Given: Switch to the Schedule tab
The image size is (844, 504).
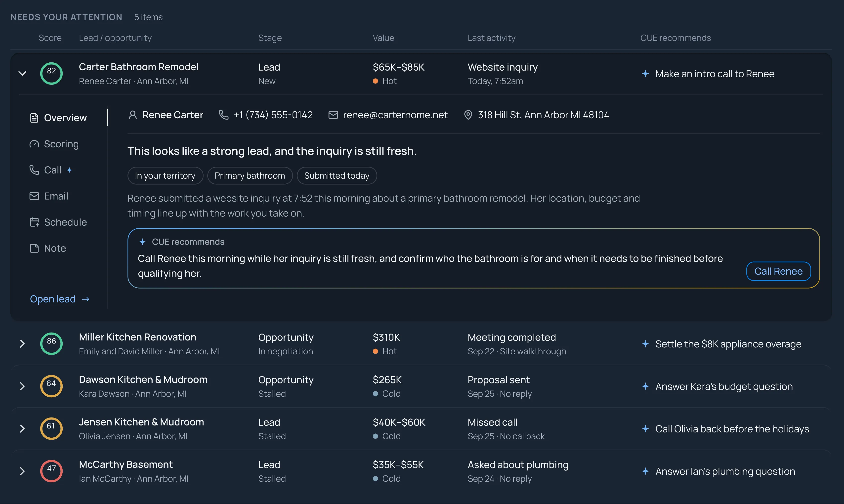Looking at the screenshot, I should (58, 222).
